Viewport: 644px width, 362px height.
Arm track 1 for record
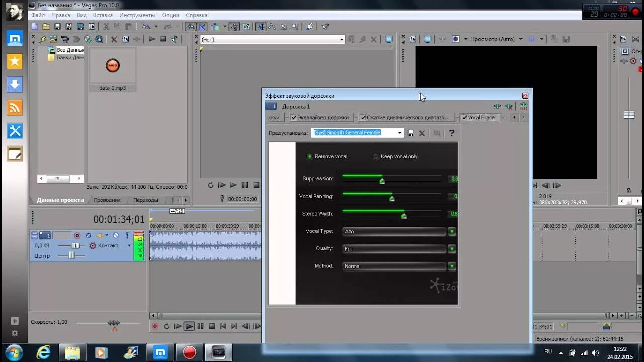point(77,235)
